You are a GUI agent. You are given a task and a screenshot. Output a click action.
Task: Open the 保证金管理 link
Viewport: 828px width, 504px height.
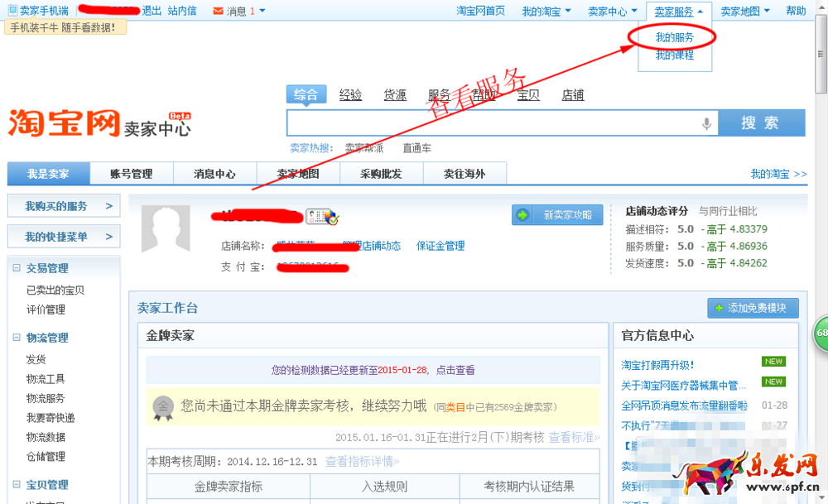coord(440,246)
